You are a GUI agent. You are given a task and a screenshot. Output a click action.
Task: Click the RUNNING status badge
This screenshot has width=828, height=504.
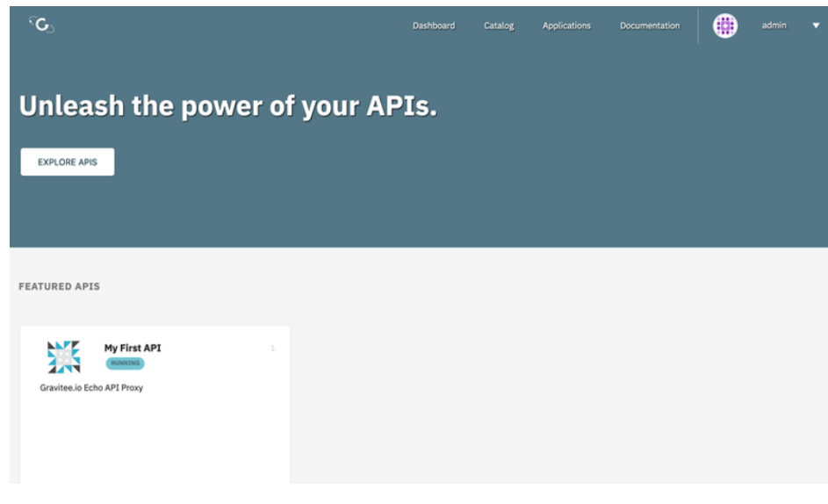click(x=125, y=364)
